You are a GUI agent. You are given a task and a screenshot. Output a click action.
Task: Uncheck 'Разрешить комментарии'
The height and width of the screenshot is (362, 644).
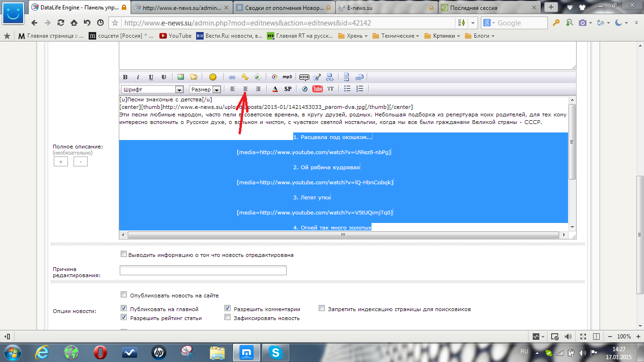(228, 309)
